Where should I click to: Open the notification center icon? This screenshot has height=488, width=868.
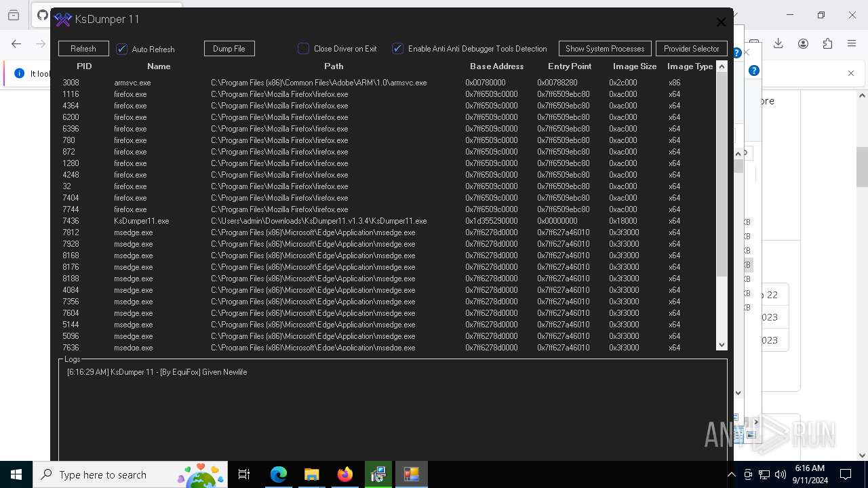pyautogui.click(x=846, y=474)
